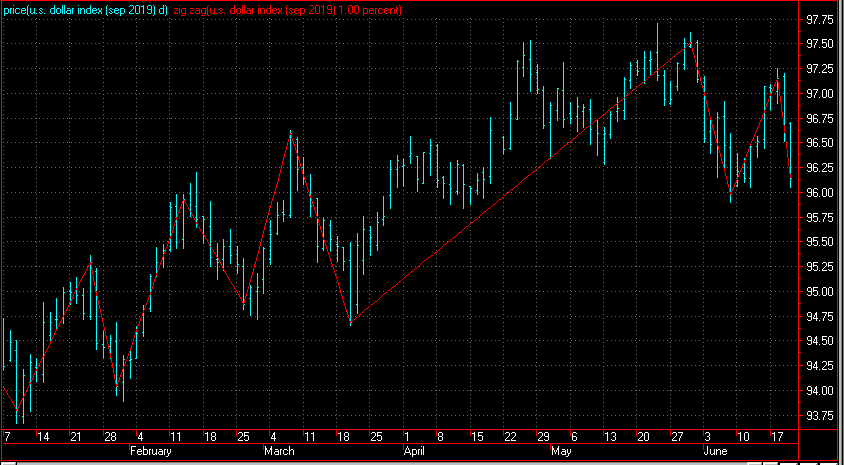The image size is (844, 465).
Task: Pick the date label 13 in May
Action: pyautogui.click(x=610, y=436)
